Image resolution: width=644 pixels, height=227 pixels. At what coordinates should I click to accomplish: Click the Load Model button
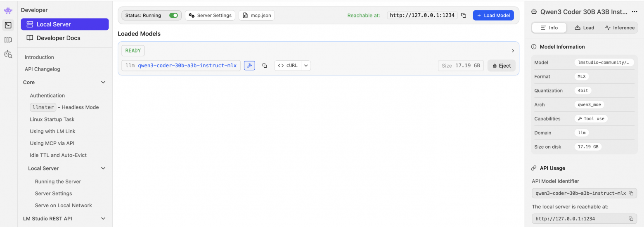coord(493,15)
